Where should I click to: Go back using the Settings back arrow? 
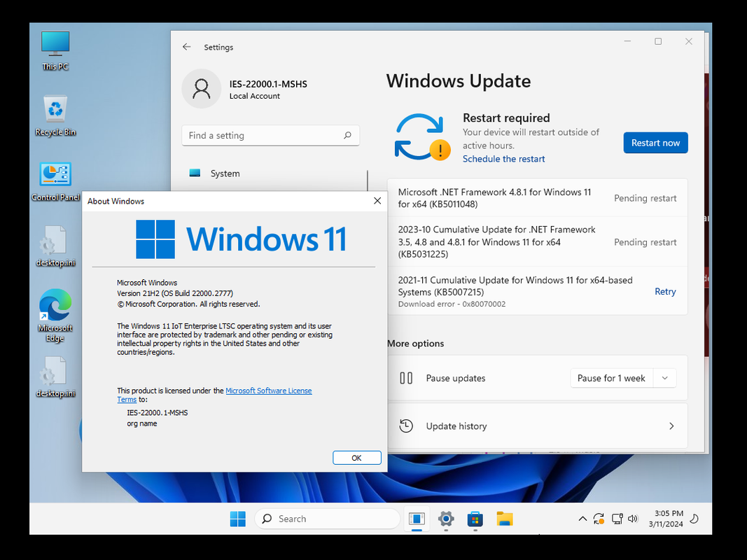(187, 47)
